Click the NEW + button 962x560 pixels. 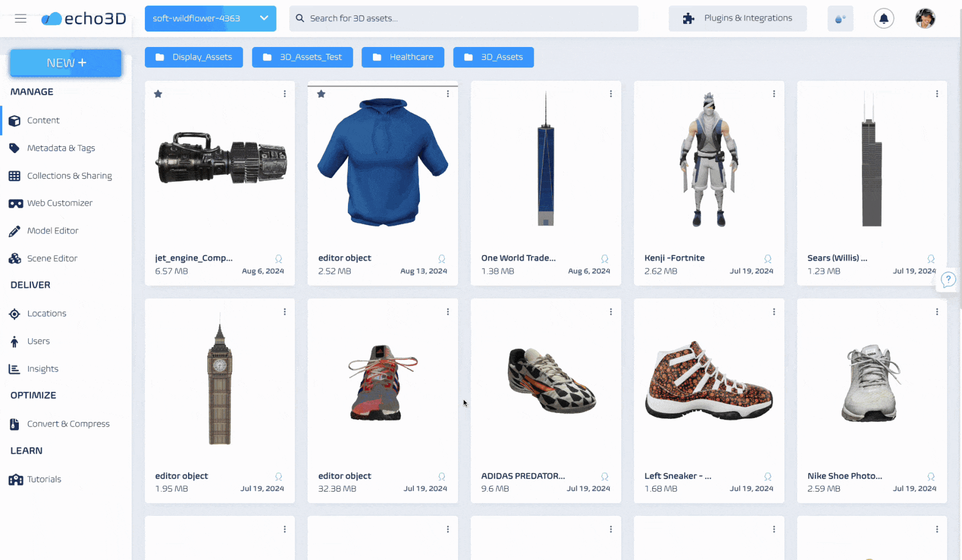pos(65,62)
